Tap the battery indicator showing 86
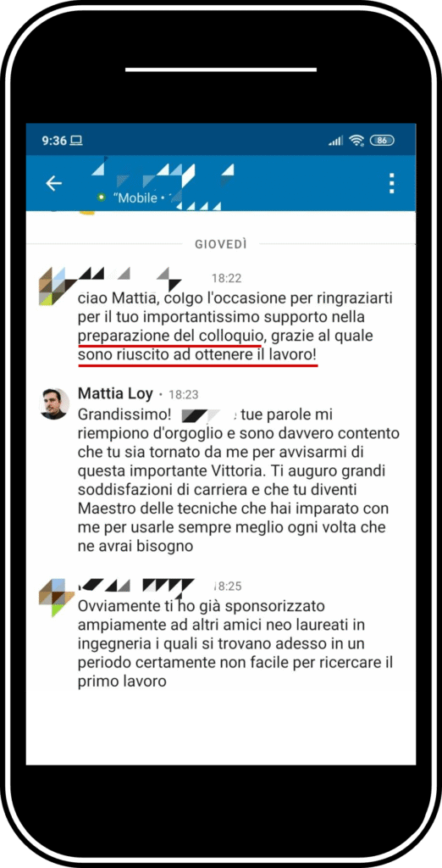Viewport: 442px width, 868px height. tap(382, 141)
